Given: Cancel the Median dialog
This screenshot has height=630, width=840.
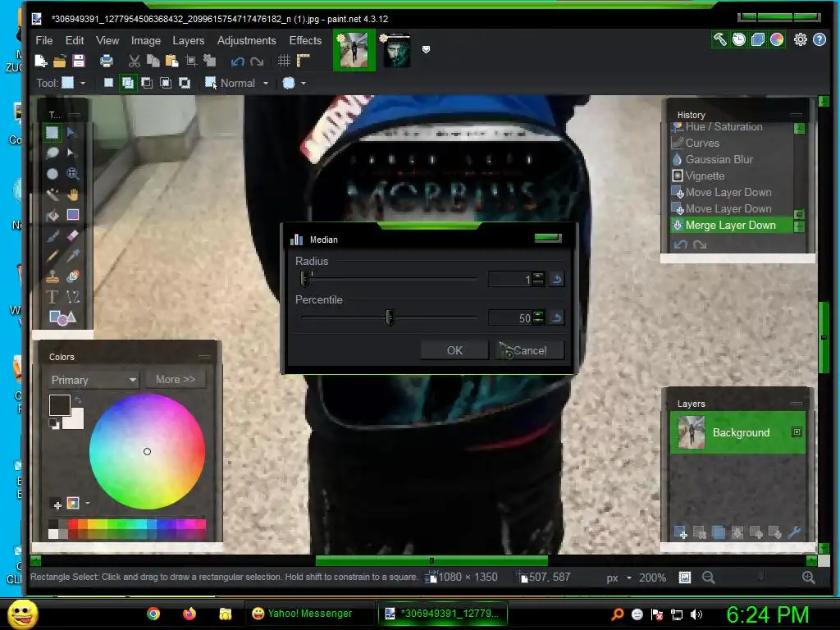Looking at the screenshot, I should pyautogui.click(x=527, y=350).
